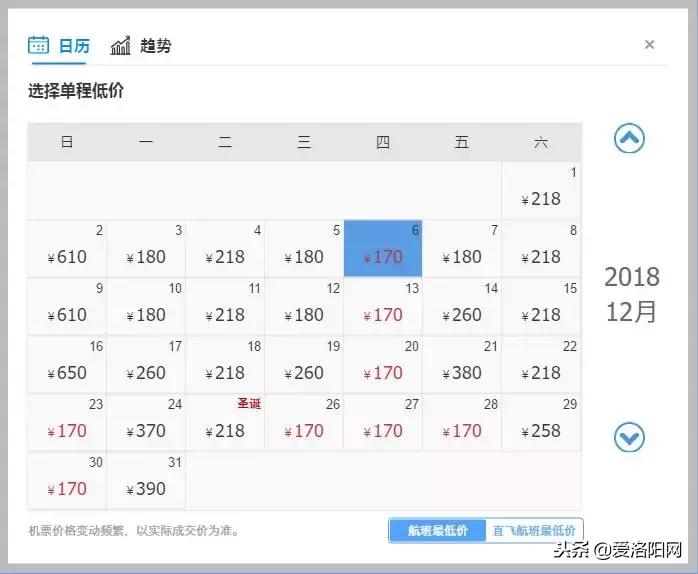Select December 2 priced ¥610

click(x=67, y=248)
